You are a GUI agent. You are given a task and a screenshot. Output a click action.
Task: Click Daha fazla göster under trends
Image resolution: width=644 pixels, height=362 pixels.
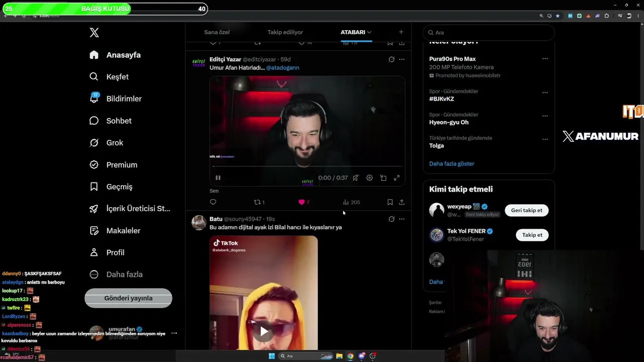[x=452, y=163]
